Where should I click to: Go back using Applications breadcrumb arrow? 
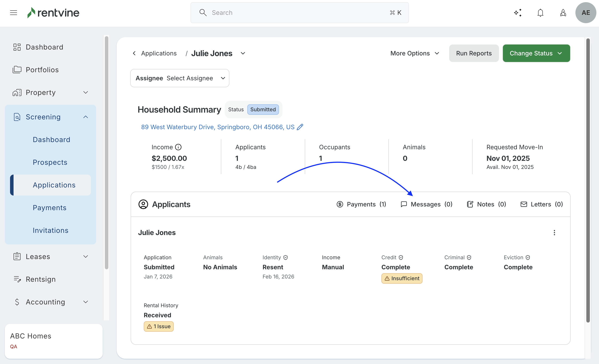point(134,53)
